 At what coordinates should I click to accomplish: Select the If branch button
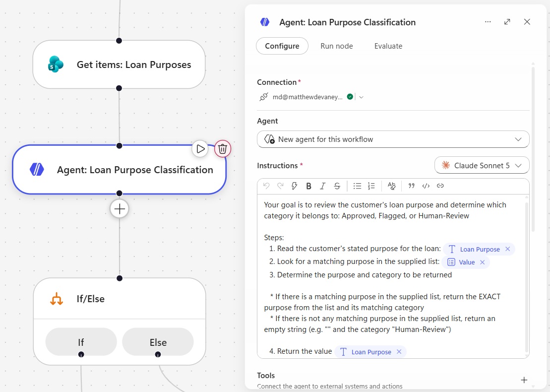coord(81,342)
